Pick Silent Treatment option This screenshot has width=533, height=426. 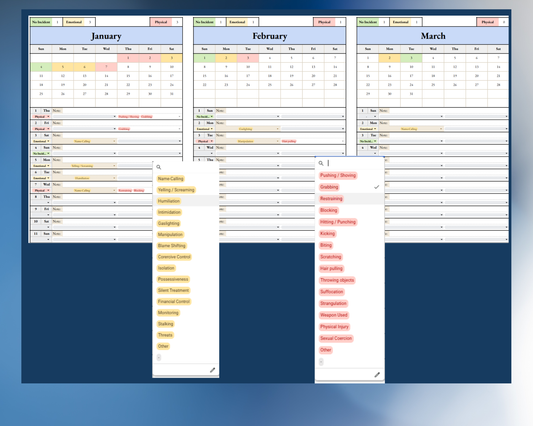[173, 290]
